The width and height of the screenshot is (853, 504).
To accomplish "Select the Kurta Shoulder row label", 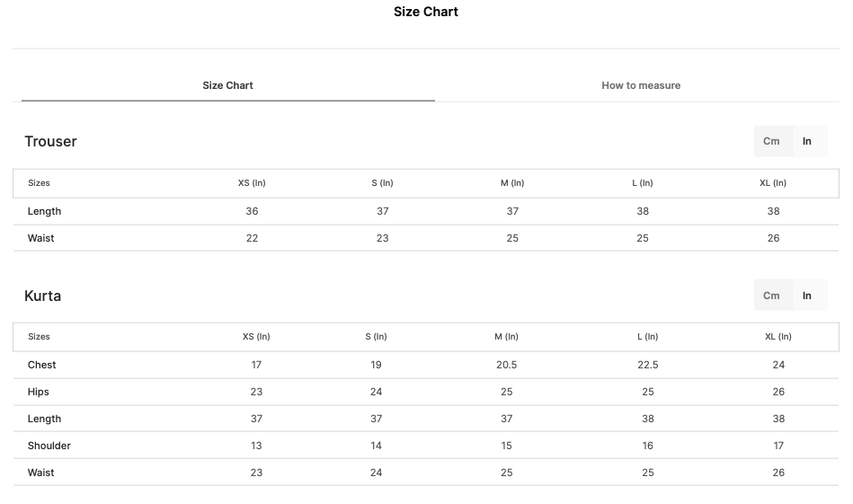I will (49, 446).
